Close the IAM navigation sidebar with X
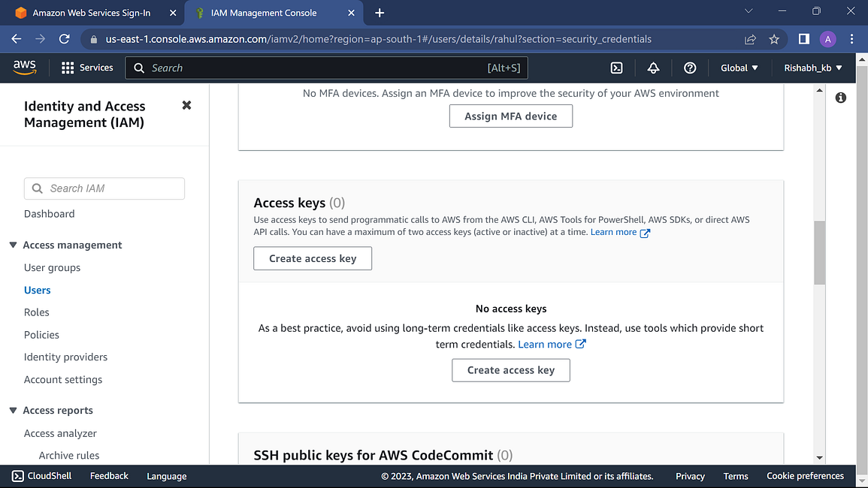 (186, 105)
